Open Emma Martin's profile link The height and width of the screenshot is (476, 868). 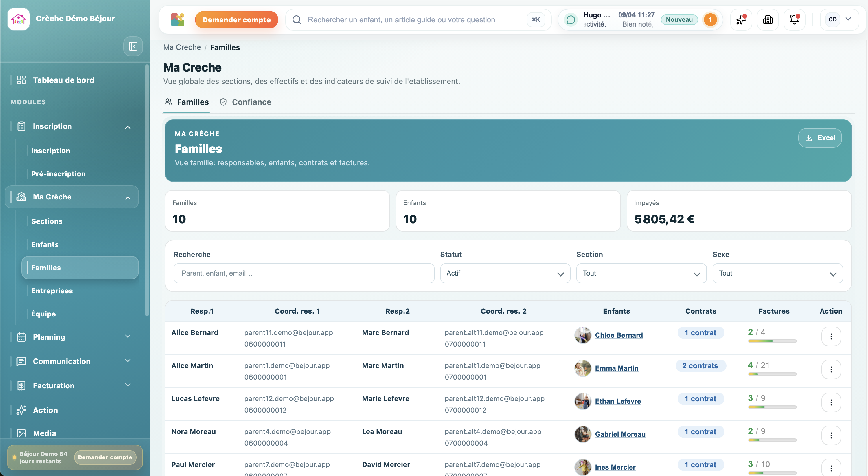[x=617, y=368]
